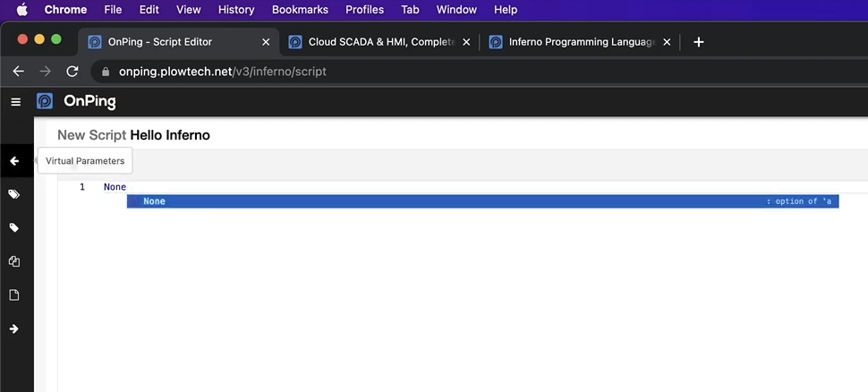Click the Hello Inferno script title
The width and height of the screenshot is (868, 392).
[170, 135]
